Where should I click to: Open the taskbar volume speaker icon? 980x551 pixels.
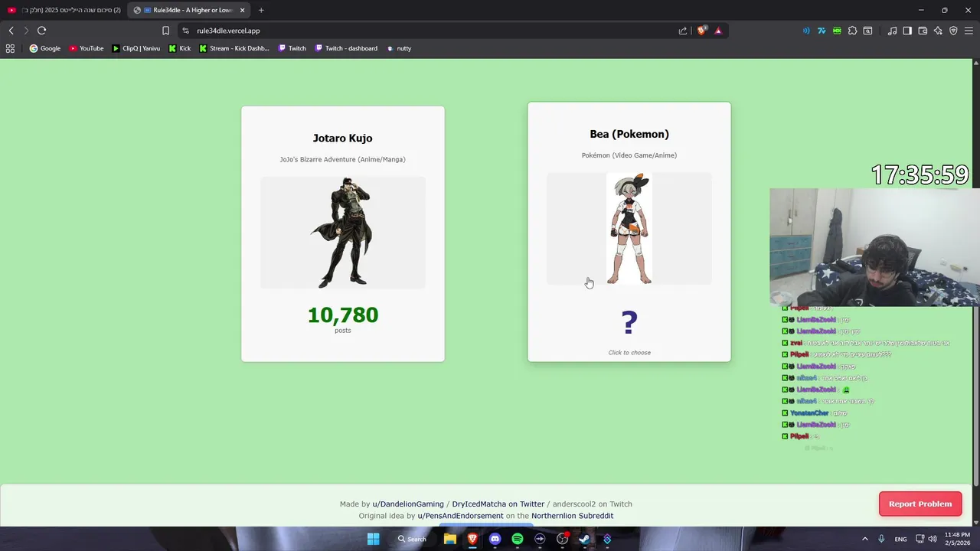(x=932, y=539)
